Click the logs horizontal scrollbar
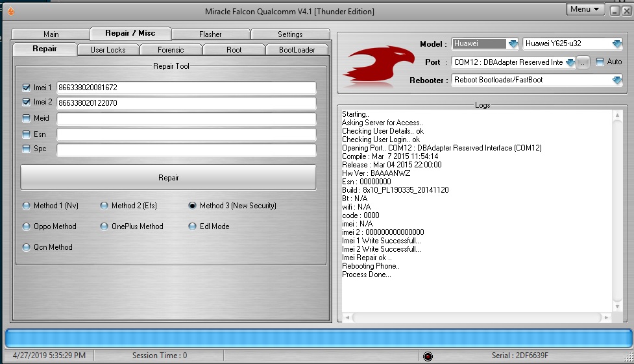The height and width of the screenshot is (364, 634). 477,317
